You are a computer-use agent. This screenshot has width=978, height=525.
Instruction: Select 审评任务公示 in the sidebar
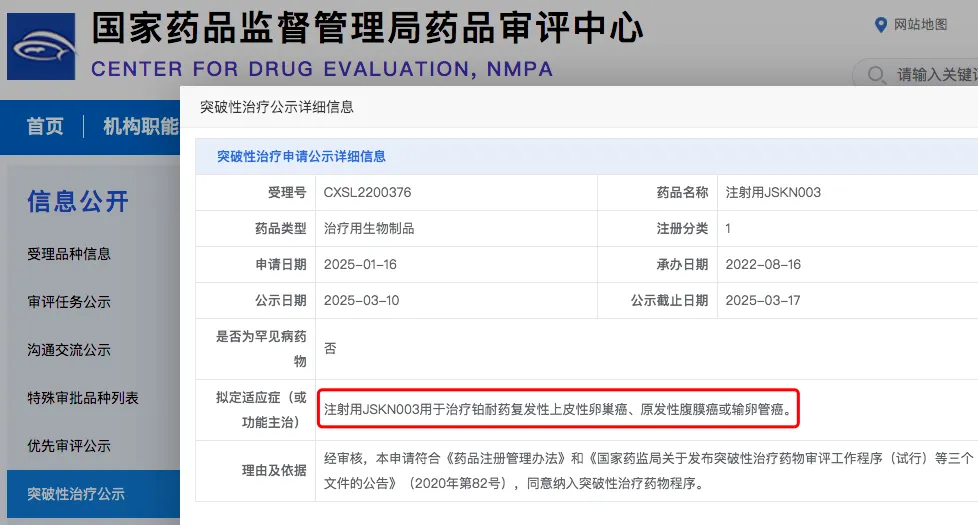point(69,302)
